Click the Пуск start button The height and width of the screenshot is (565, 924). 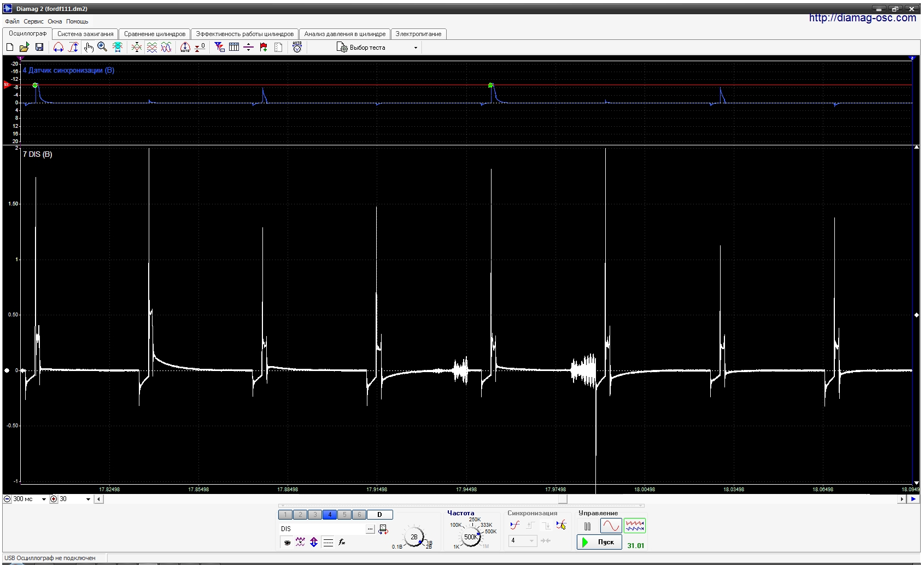(x=599, y=542)
